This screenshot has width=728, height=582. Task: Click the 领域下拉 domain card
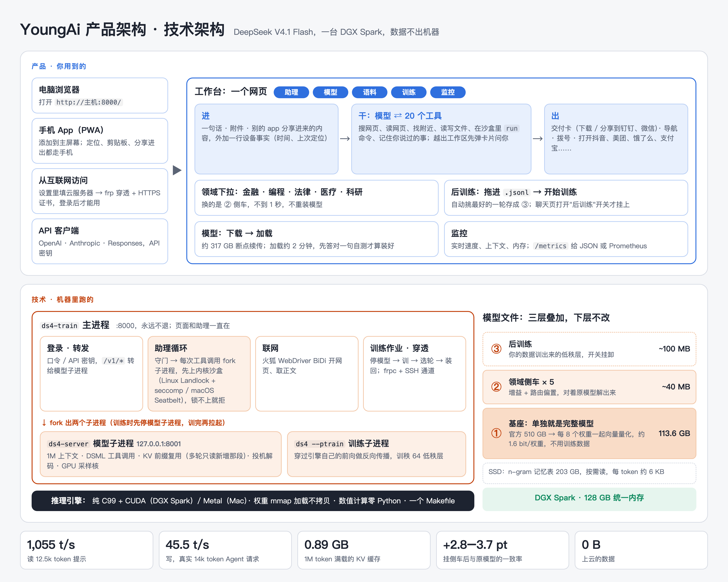[316, 198]
